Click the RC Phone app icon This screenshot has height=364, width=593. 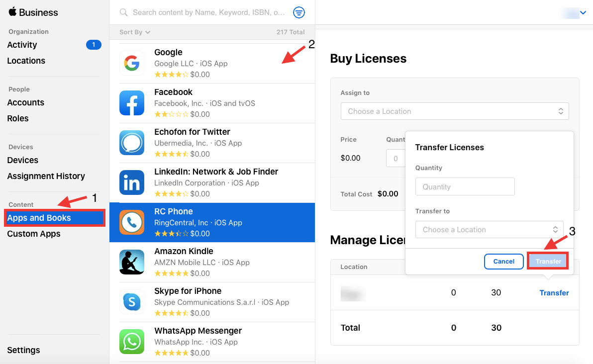(132, 222)
